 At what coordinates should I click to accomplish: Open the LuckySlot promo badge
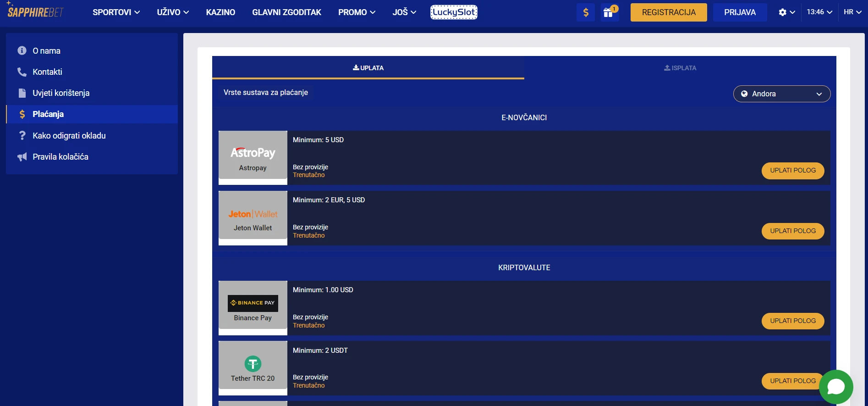click(454, 12)
